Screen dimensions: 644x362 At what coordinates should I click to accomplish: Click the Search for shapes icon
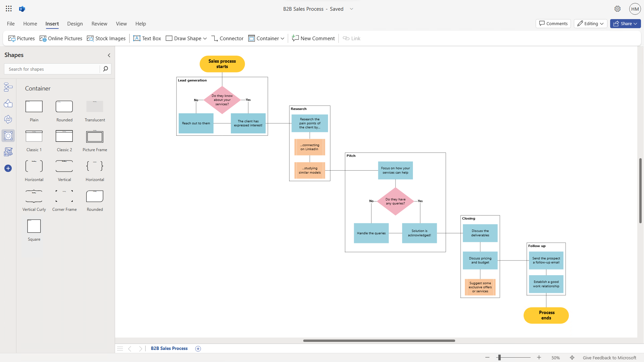106,68
